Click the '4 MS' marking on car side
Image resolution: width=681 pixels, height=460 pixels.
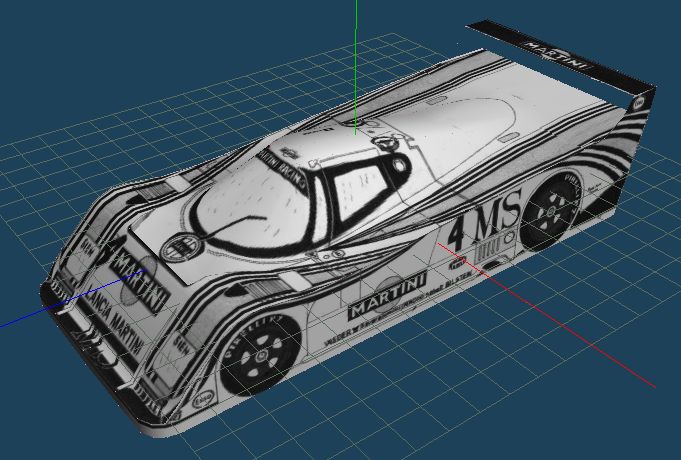click(x=483, y=222)
